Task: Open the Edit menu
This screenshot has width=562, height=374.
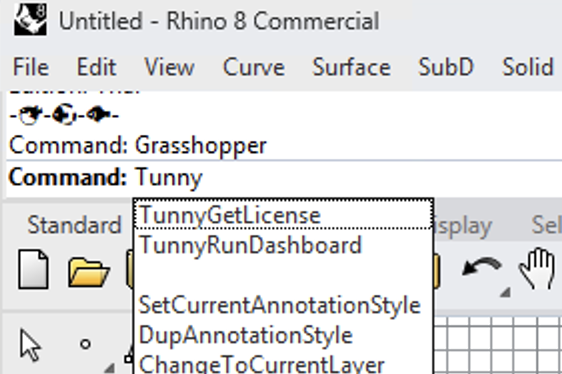Action: [x=96, y=67]
